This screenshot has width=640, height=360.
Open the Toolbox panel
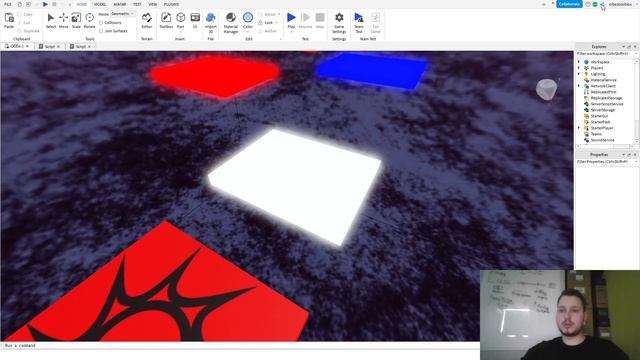pos(166,18)
